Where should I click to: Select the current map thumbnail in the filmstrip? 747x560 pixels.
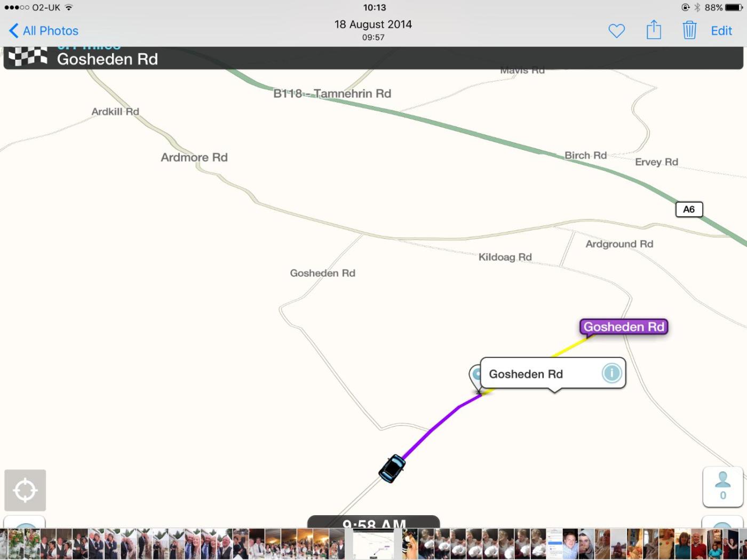click(x=373, y=544)
